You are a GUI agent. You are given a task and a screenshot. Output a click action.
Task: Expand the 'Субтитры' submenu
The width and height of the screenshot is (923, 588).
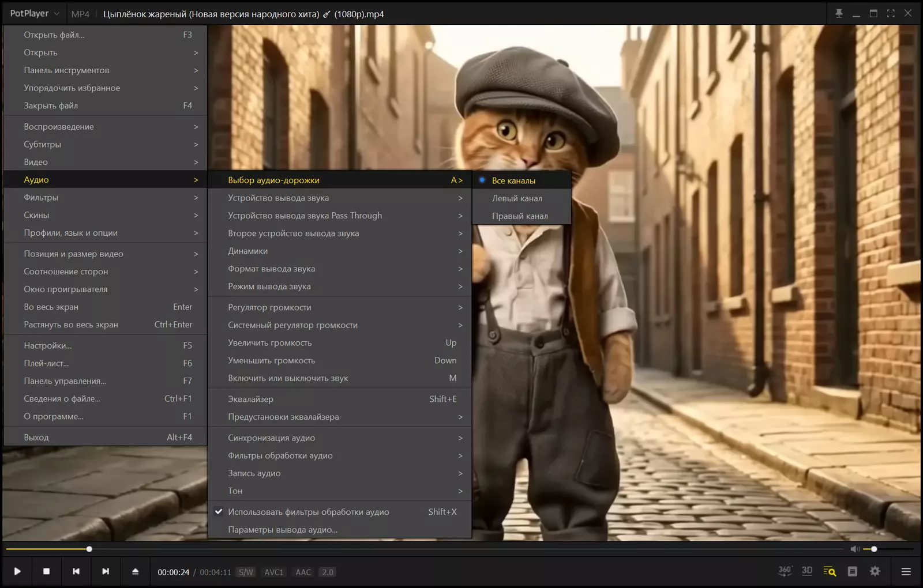[x=106, y=144]
